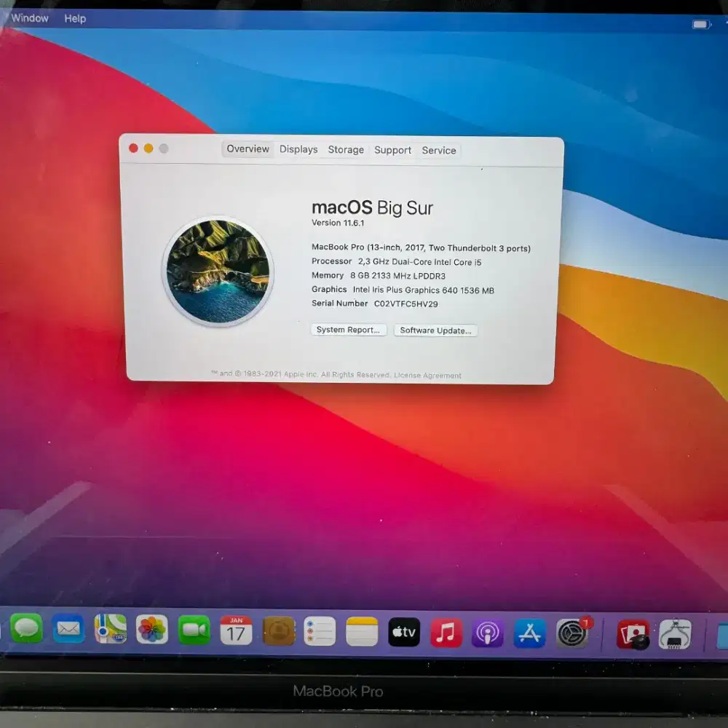Open the Mail app from the dock
The height and width of the screenshot is (728, 728).
click(x=68, y=630)
